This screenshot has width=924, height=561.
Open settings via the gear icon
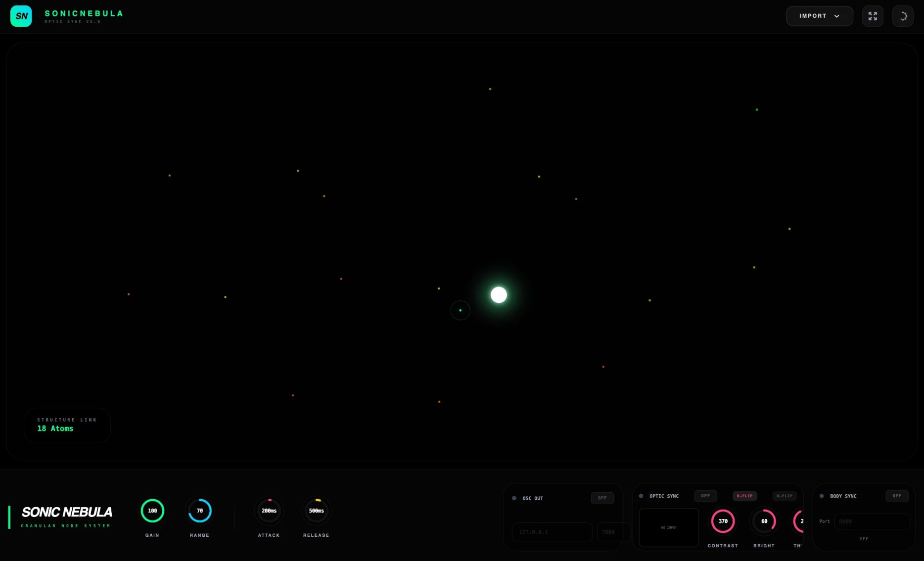903,16
